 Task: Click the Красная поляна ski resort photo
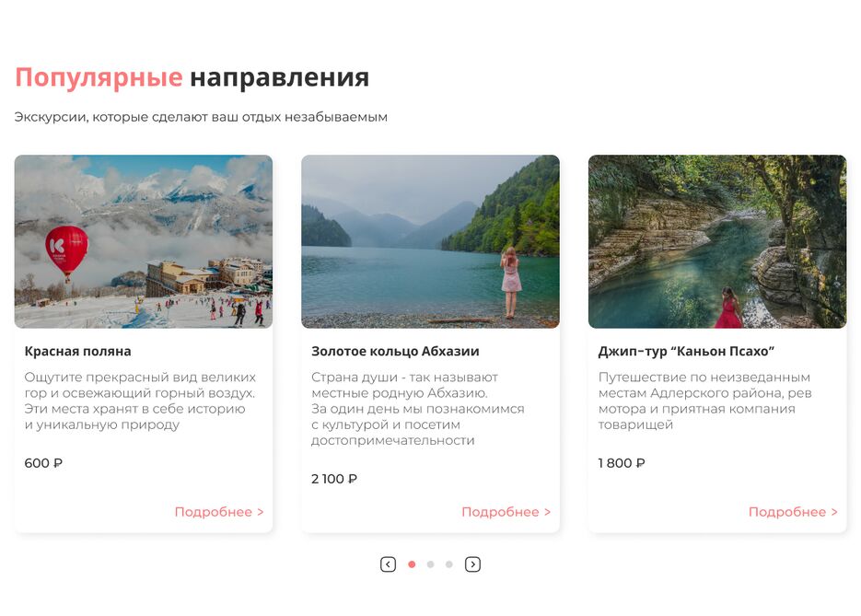point(144,241)
